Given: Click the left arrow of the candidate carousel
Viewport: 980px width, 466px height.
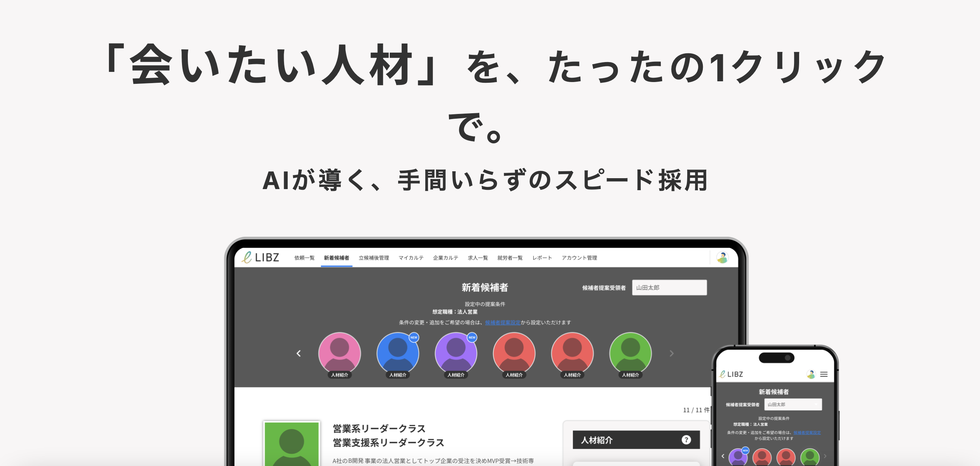Looking at the screenshot, I should click(299, 353).
